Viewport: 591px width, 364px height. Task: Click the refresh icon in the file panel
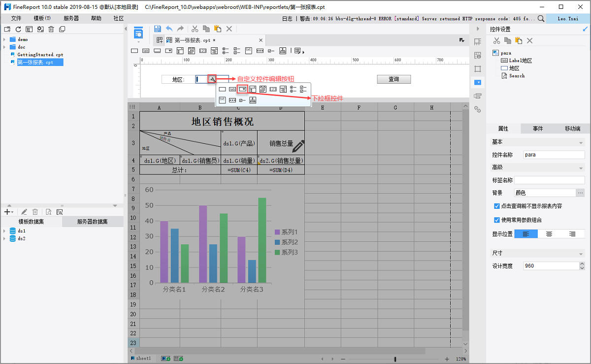(x=19, y=30)
